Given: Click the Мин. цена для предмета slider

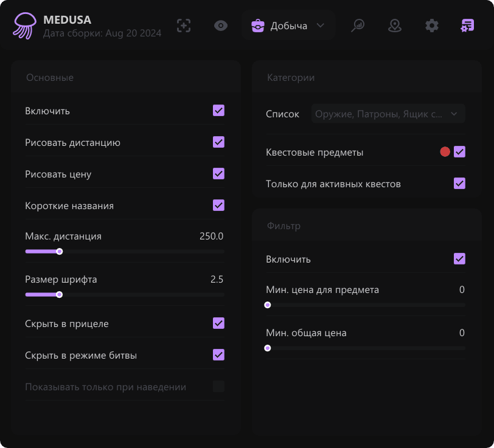Looking at the screenshot, I should (x=365, y=305).
